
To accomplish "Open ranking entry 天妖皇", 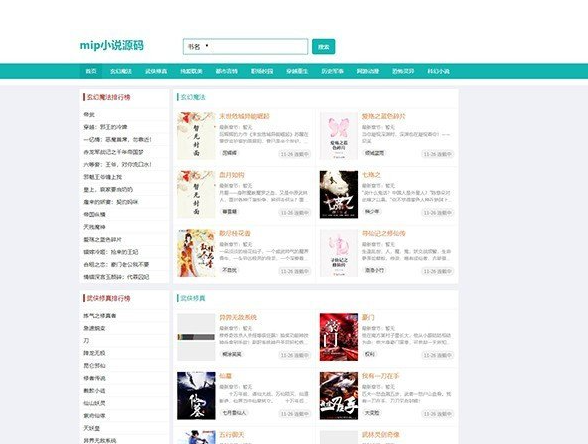I will 92,428.
